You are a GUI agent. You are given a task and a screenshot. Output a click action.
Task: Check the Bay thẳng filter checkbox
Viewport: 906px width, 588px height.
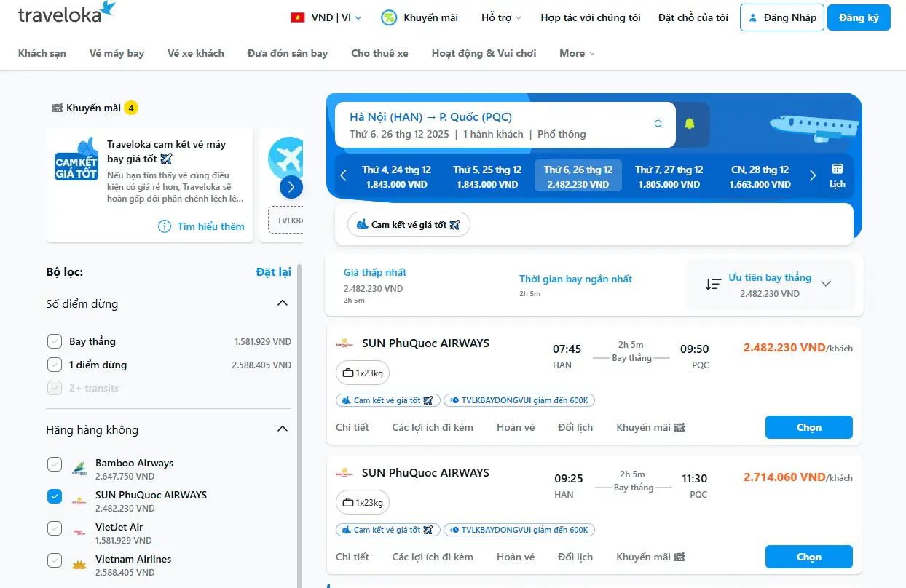tap(55, 341)
